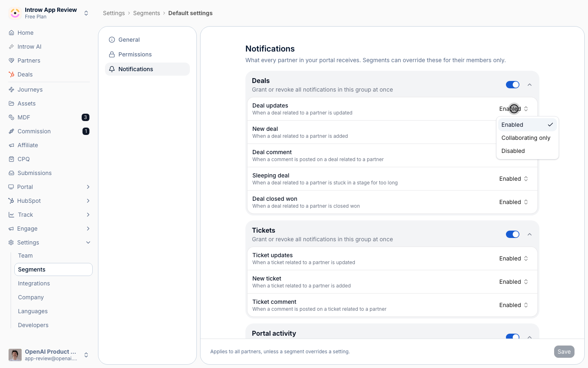588x368 pixels.
Task: Open the New ticket status dropdown
Action: tap(514, 282)
